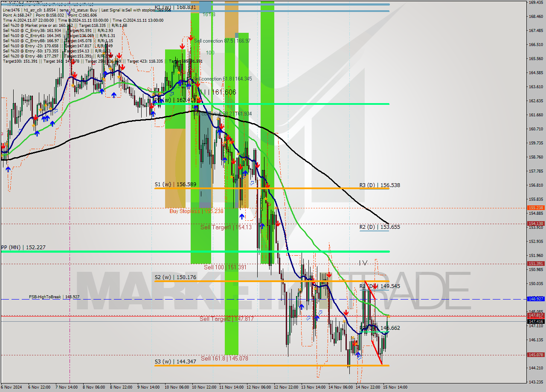Click the 6 Nov 2024 date label

pos(12,387)
